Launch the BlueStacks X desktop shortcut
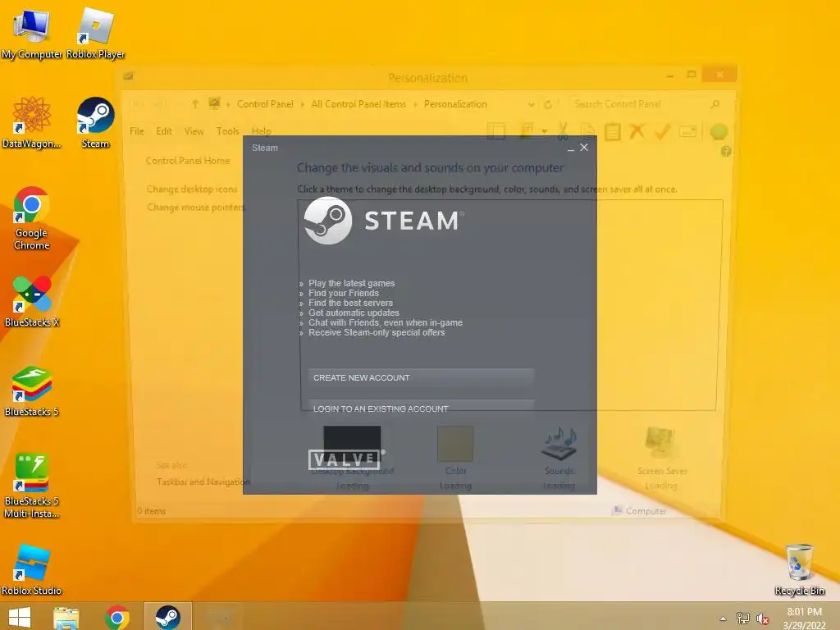Screen dimensions: 840x630 (32, 302)
